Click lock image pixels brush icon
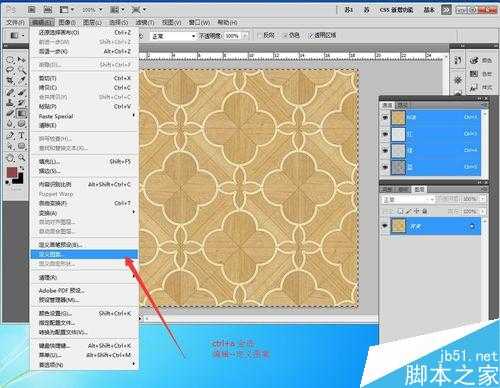500x388 pixels. click(x=409, y=211)
